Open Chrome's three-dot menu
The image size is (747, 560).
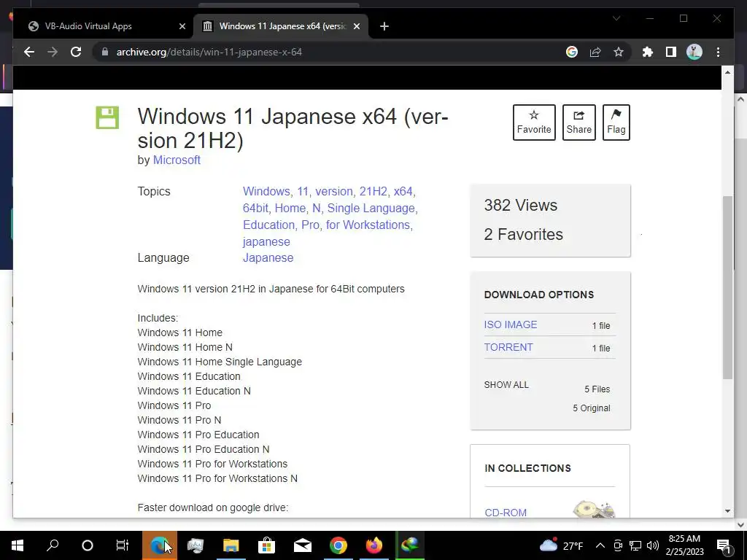click(718, 52)
